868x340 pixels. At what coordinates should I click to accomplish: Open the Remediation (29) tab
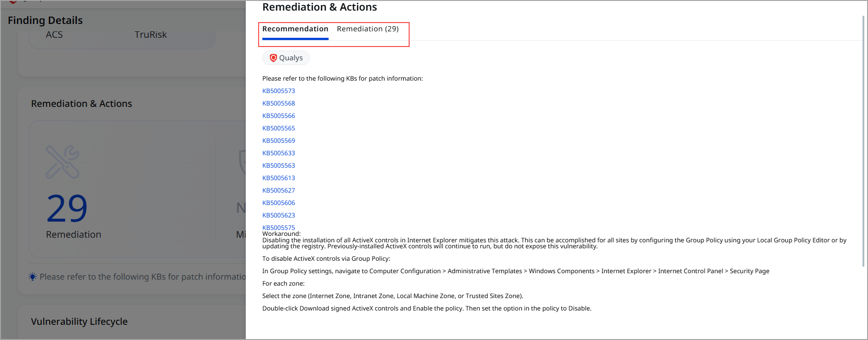click(x=368, y=29)
